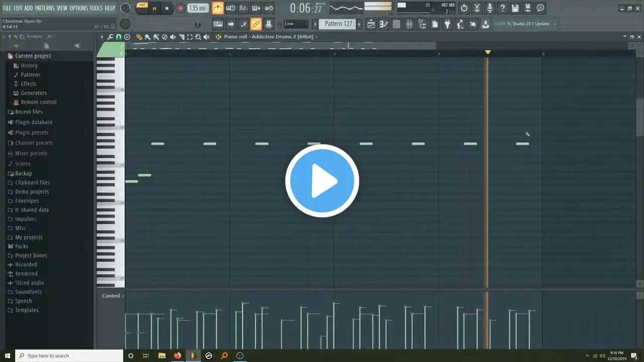Expand the Plugin database folder
The width and height of the screenshot is (644, 362).
pos(34,122)
